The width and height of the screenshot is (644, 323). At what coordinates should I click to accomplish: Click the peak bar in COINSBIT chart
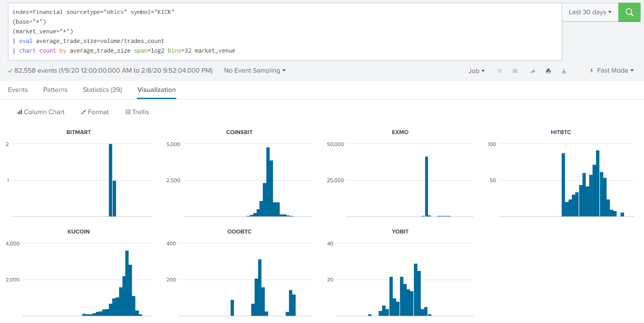[x=268, y=182]
